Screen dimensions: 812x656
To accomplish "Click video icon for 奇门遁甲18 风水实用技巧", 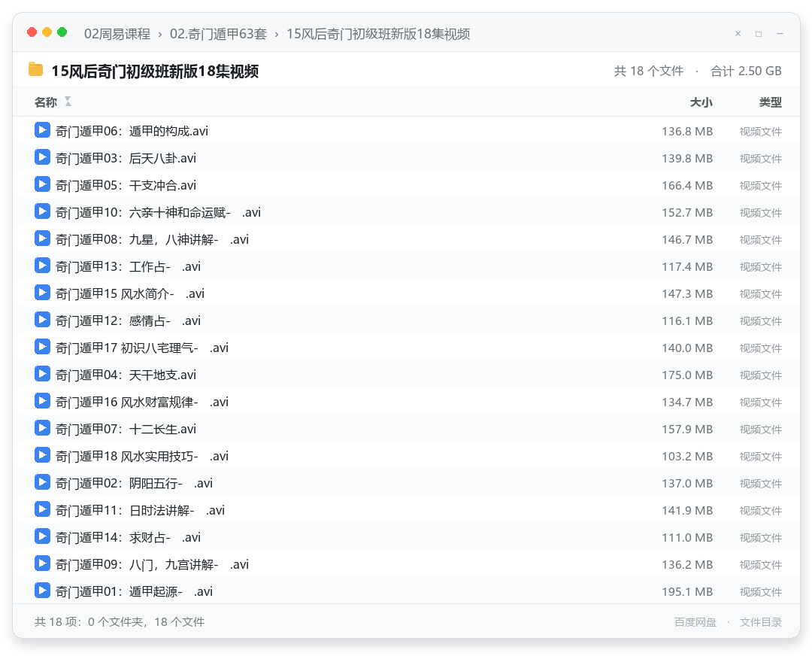I will (42, 455).
